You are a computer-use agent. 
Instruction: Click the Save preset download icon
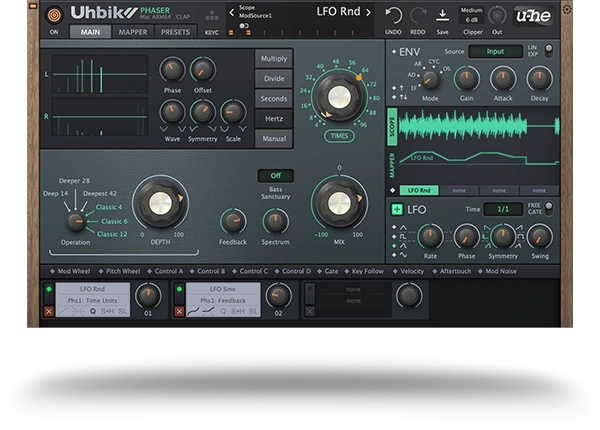[x=442, y=15]
